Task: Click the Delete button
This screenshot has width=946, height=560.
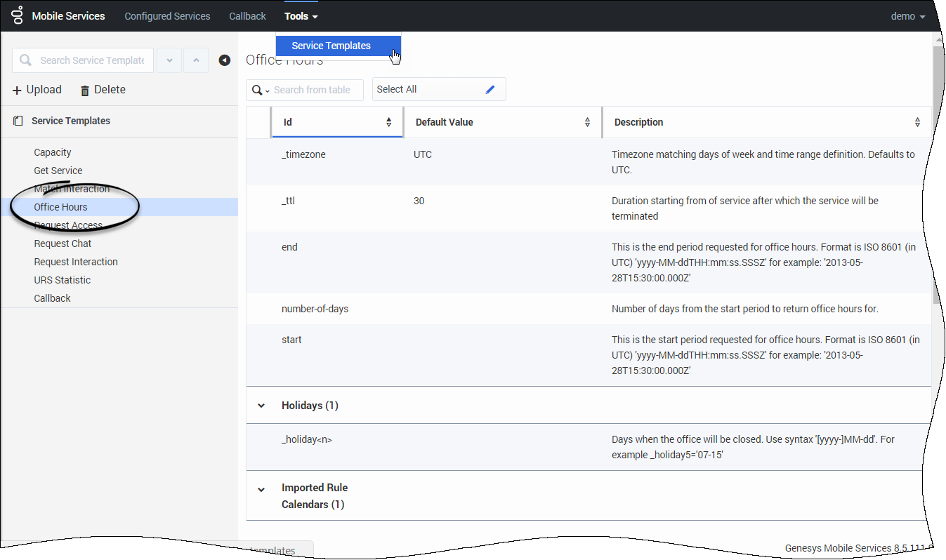Action: 103,90
